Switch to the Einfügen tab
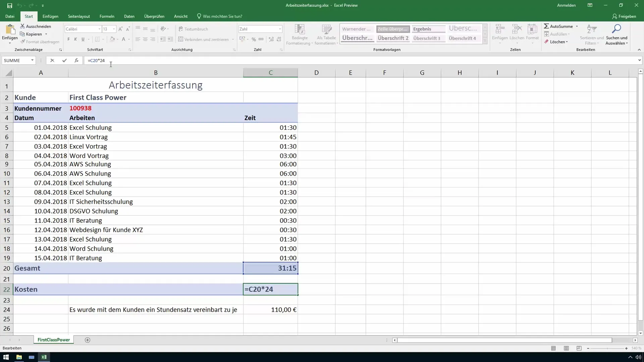Viewport: 644px width, 362px height. point(50,16)
